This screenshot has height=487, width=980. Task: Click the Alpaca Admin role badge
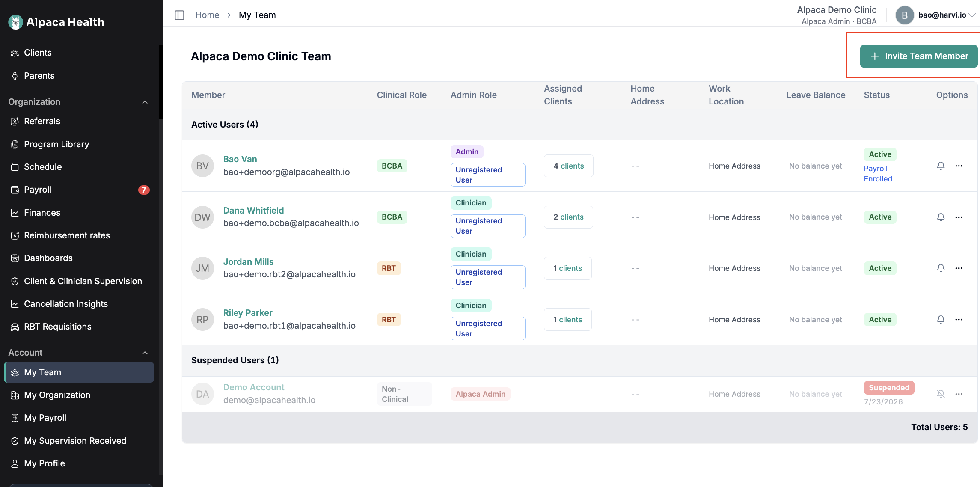click(x=480, y=394)
